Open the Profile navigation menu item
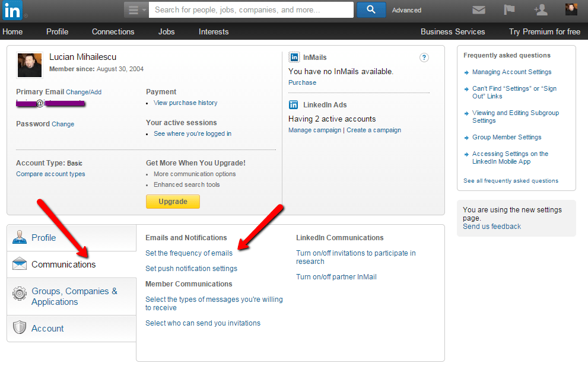588x379 pixels. point(58,32)
